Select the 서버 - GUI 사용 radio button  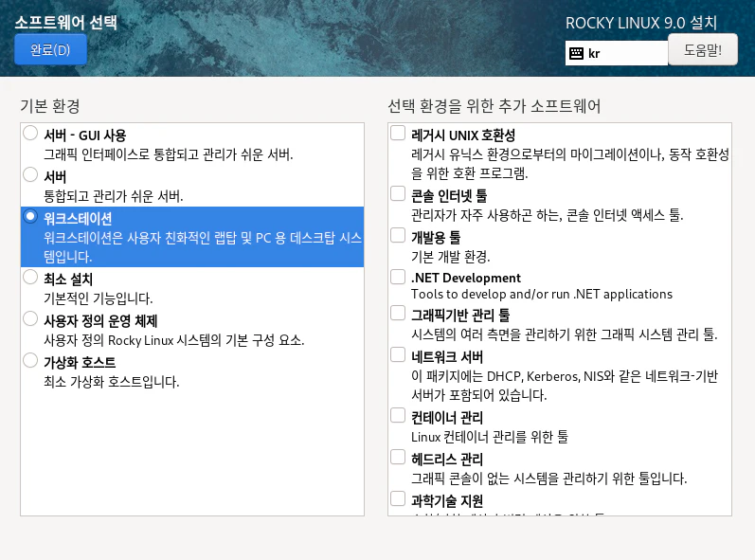(30, 133)
